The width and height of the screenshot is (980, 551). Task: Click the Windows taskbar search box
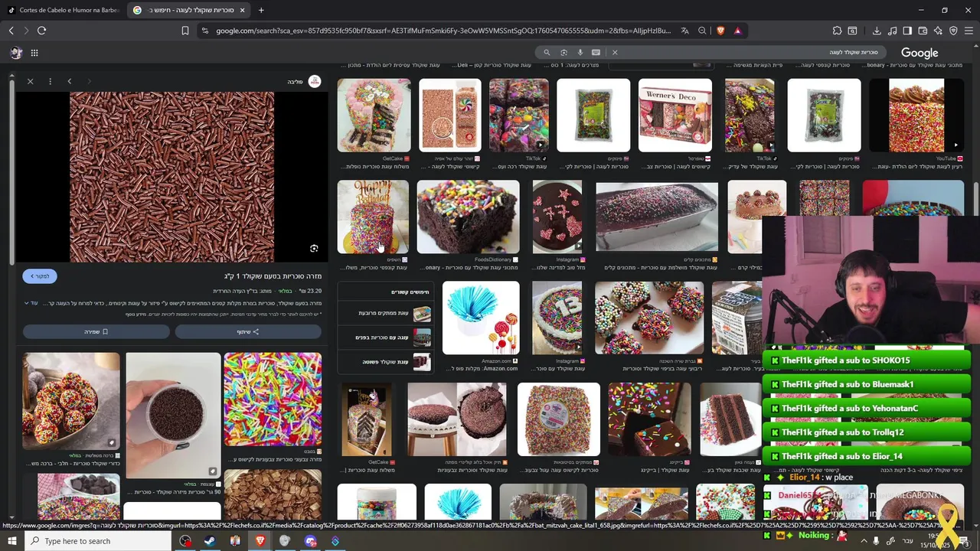click(98, 541)
